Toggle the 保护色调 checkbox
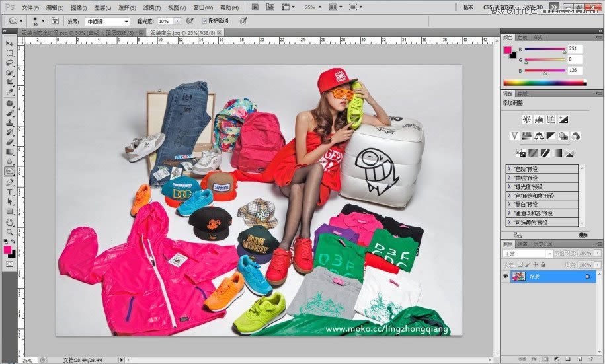 [x=204, y=21]
